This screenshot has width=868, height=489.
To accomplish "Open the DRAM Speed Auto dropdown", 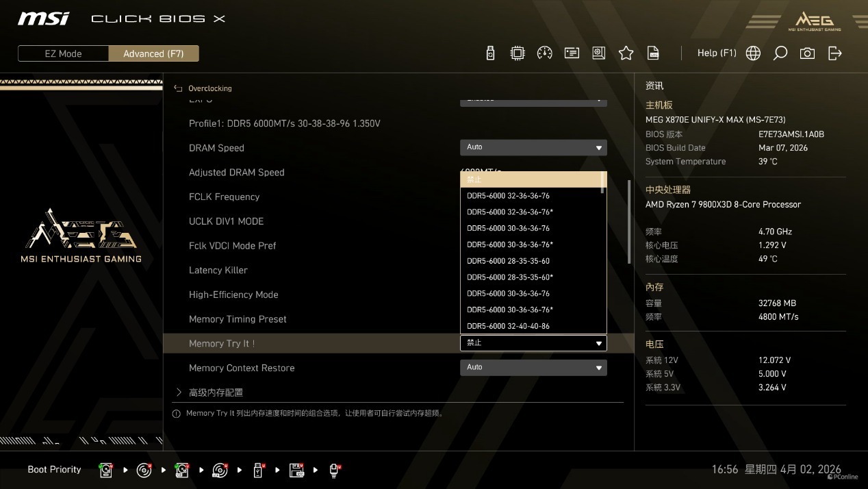I will tap(533, 147).
